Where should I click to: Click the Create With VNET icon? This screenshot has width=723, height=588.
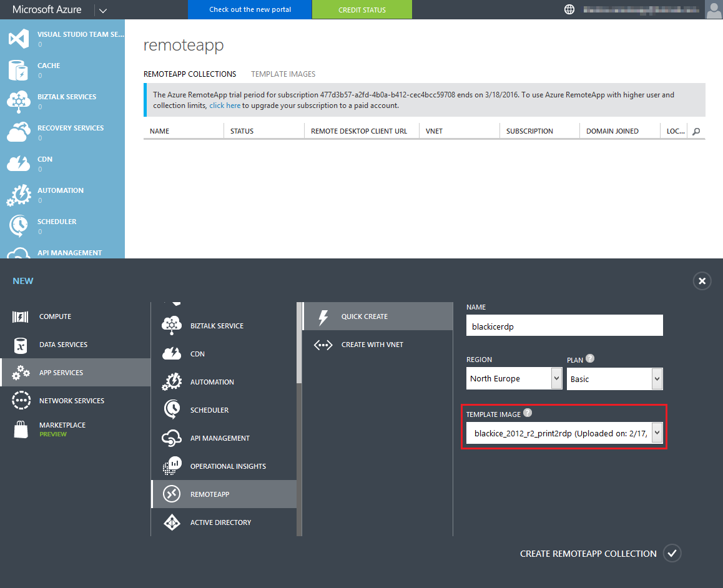tap(323, 345)
